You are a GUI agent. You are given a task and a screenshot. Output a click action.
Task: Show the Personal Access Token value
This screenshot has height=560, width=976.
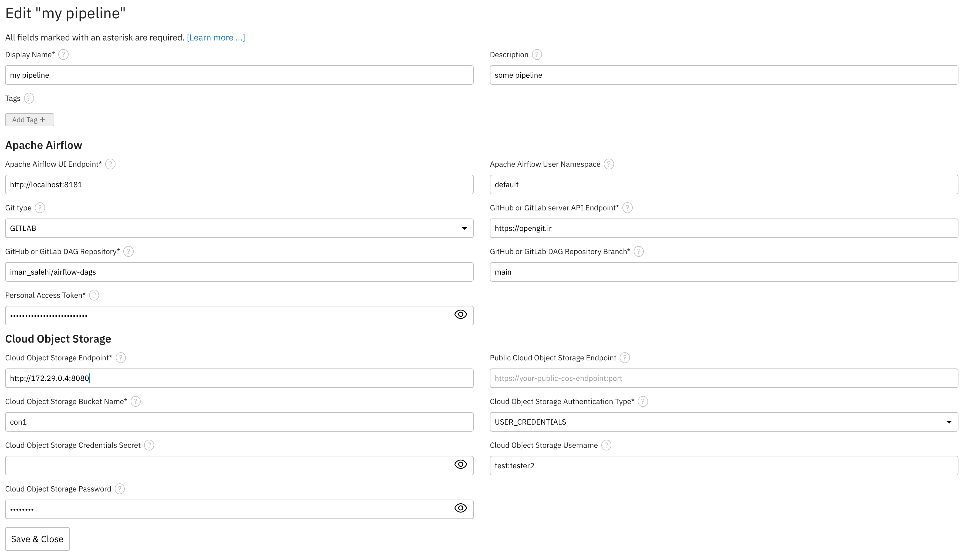click(461, 315)
